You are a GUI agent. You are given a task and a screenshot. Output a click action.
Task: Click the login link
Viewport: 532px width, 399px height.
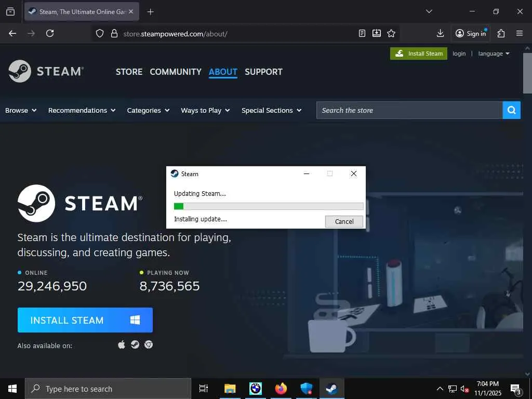click(459, 54)
